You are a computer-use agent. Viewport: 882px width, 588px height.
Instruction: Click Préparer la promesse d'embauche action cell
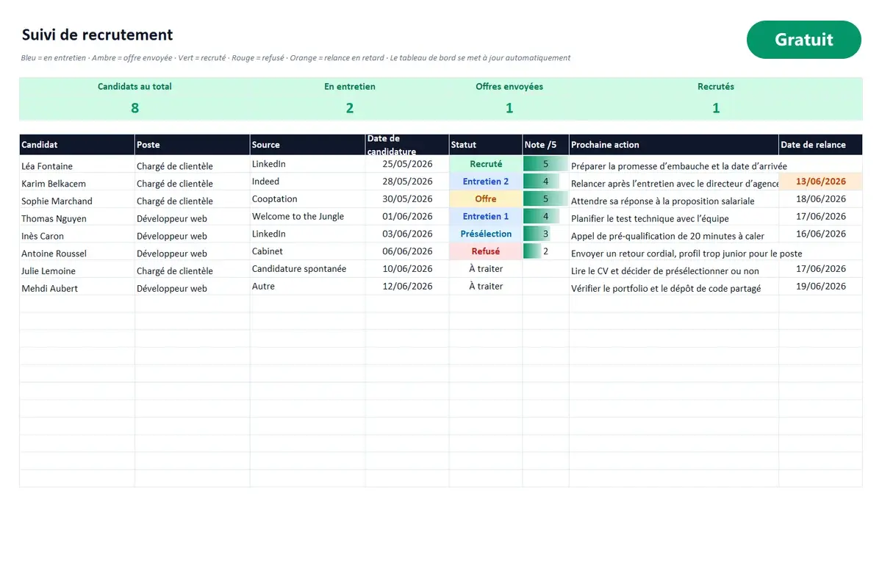pyautogui.click(x=674, y=165)
